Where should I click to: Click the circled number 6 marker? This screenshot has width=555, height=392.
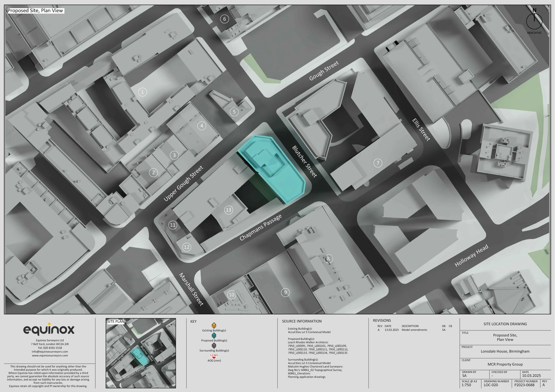click(x=225, y=19)
